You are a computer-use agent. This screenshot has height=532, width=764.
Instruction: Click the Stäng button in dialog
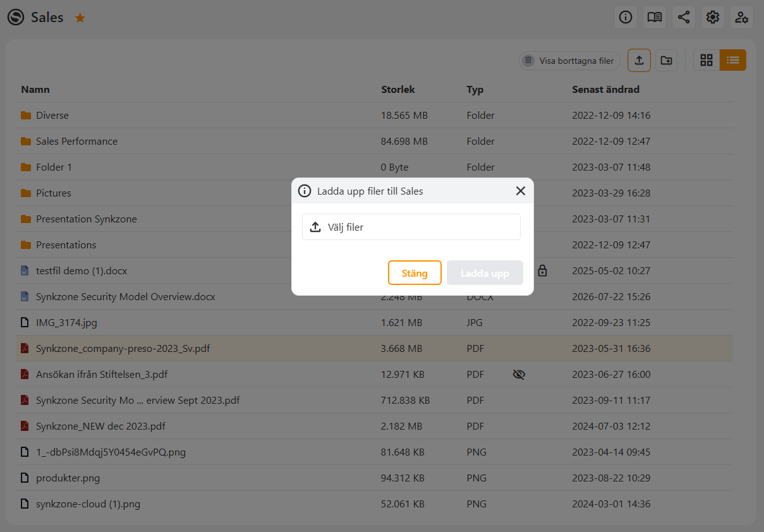[415, 273]
